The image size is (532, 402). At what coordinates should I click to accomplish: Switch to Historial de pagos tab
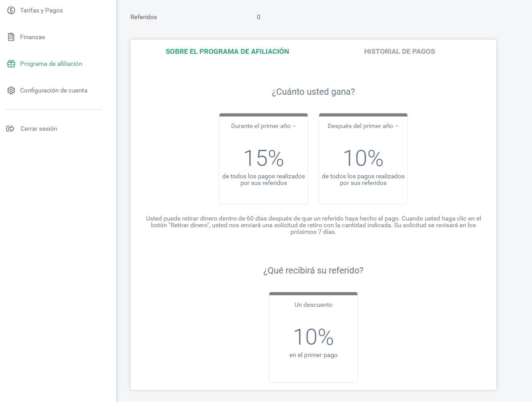[x=399, y=52]
